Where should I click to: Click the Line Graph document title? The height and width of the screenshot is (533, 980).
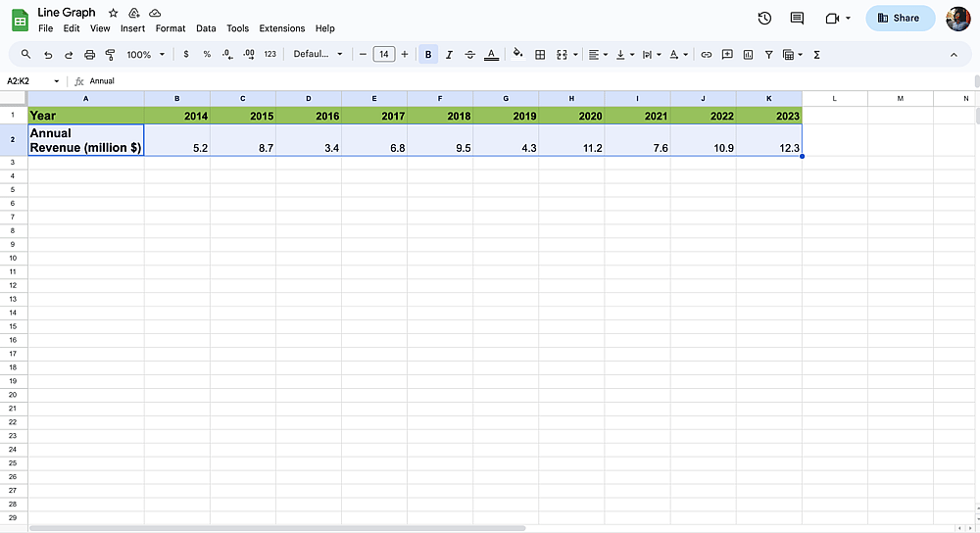pos(67,12)
